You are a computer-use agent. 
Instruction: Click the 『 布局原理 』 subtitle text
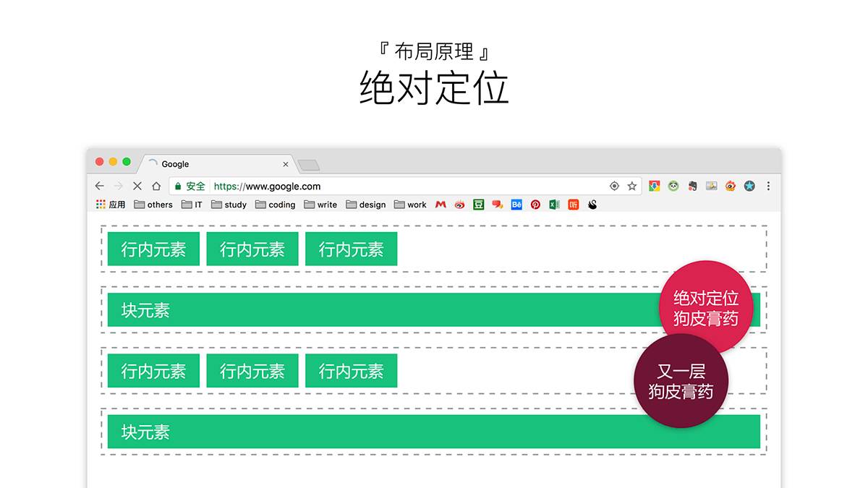(434, 51)
